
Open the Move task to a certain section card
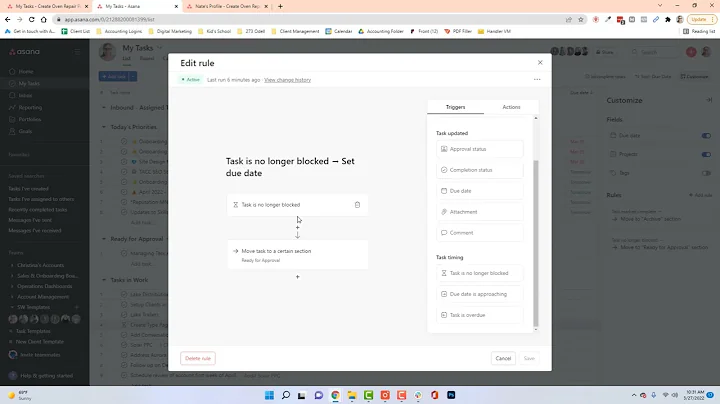pos(298,255)
